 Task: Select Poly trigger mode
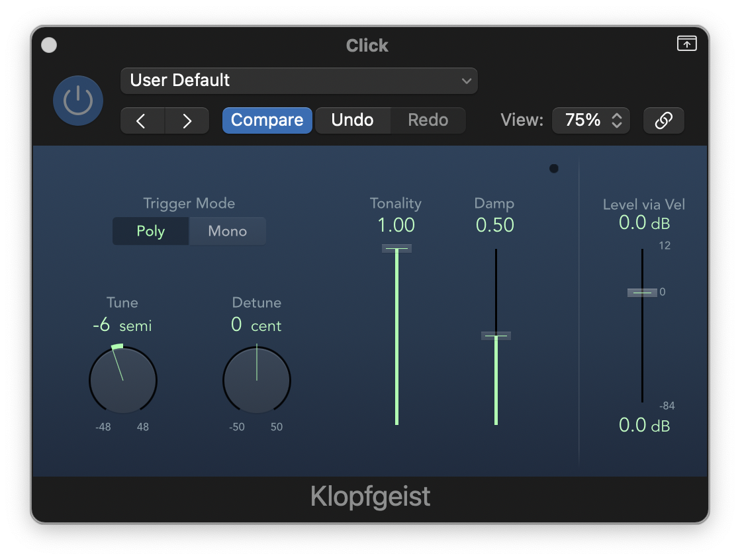click(151, 231)
